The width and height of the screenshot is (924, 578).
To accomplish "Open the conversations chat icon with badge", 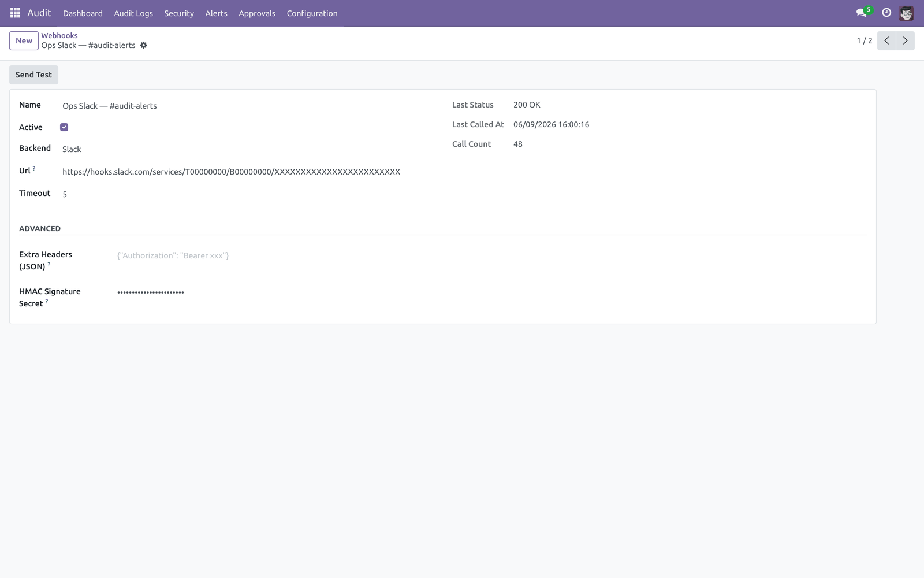I will tap(863, 12).
